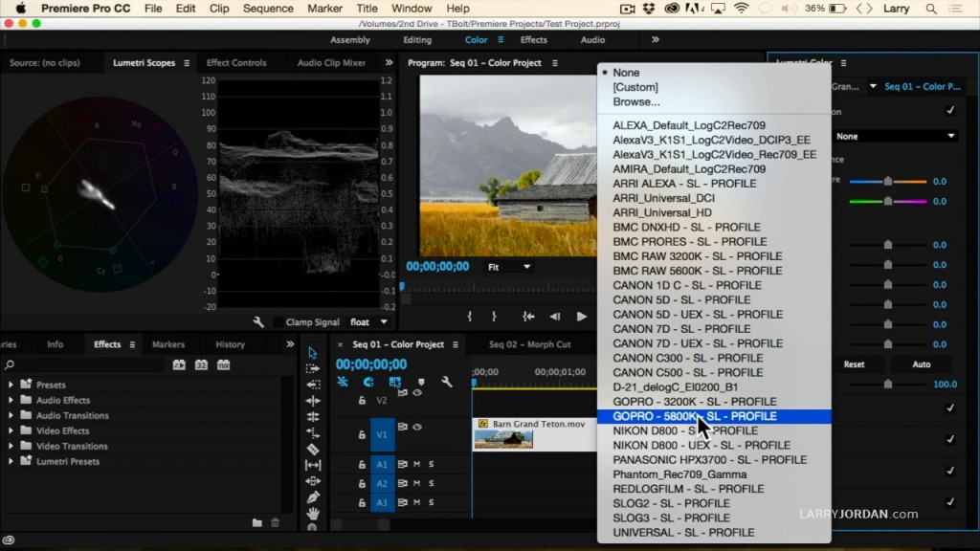
Task: Select the Slide tool
Action: point(313,481)
